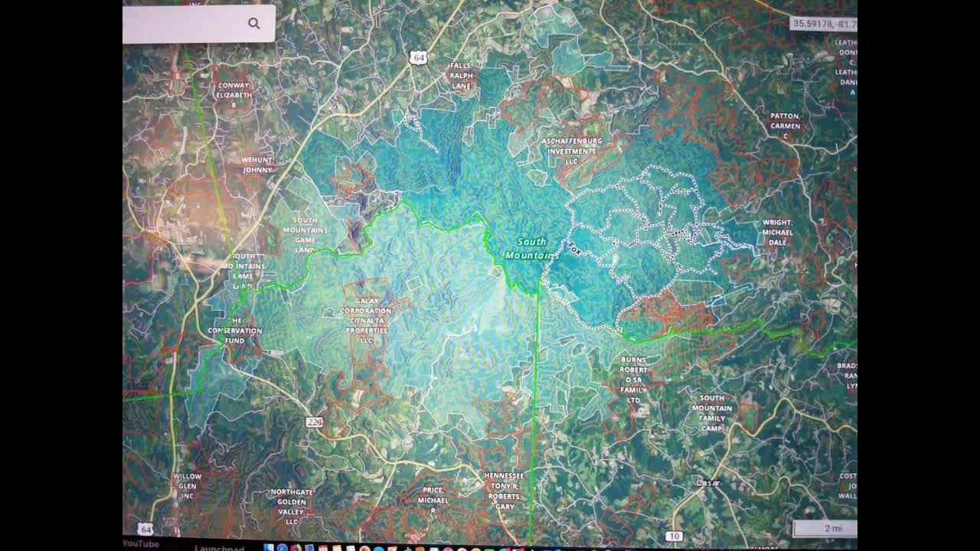
Task: Select THE CONSERVATION FUND parcel label
Action: pyautogui.click(x=235, y=331)
